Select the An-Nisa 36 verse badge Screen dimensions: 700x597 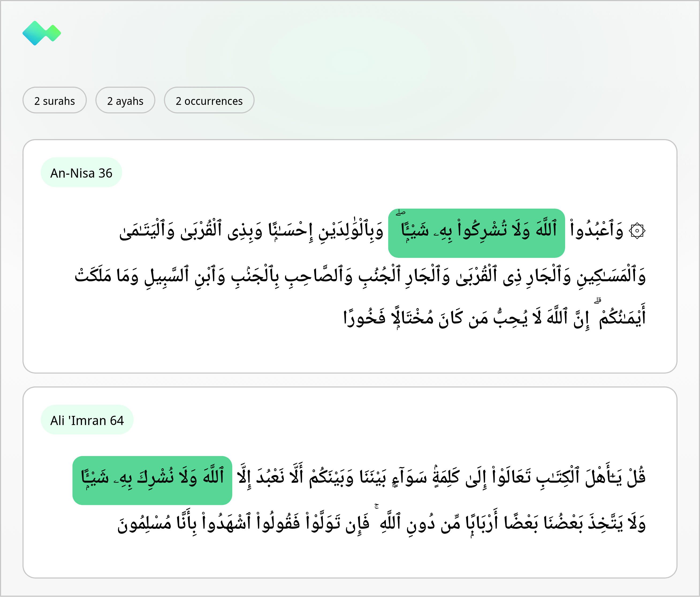81,172
